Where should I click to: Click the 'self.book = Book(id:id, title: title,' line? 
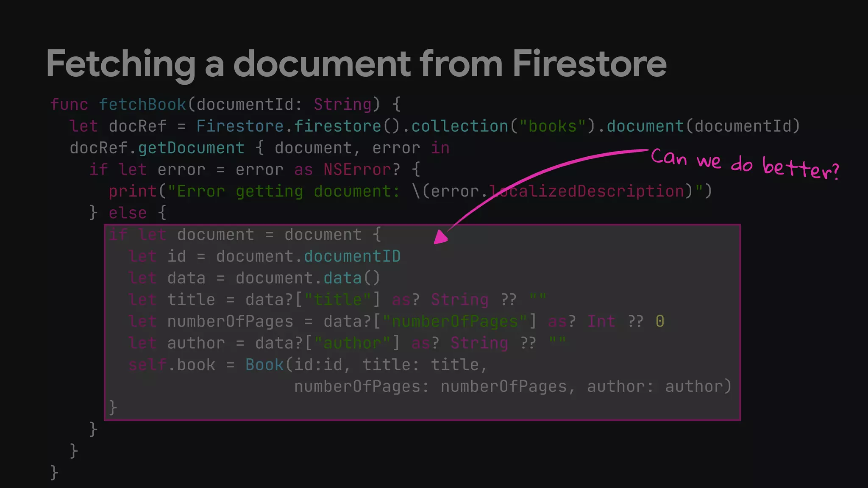[x=308, y=365]
